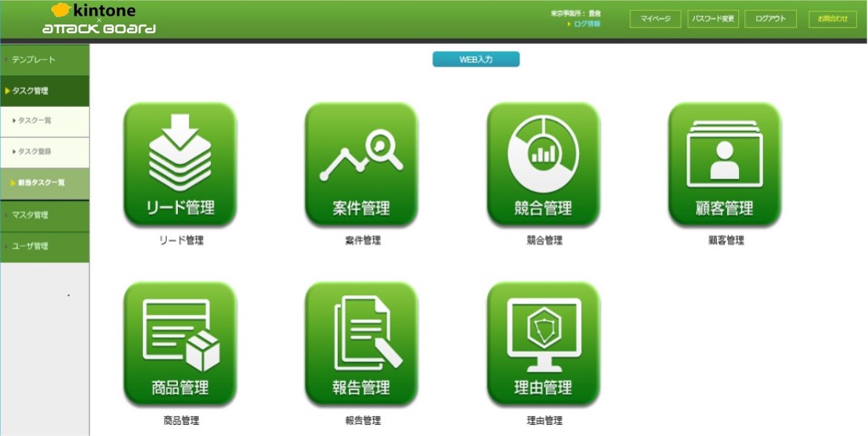868x436 pixels.
Task: Click the ログアウト button
Action: (x=771, y=19)
